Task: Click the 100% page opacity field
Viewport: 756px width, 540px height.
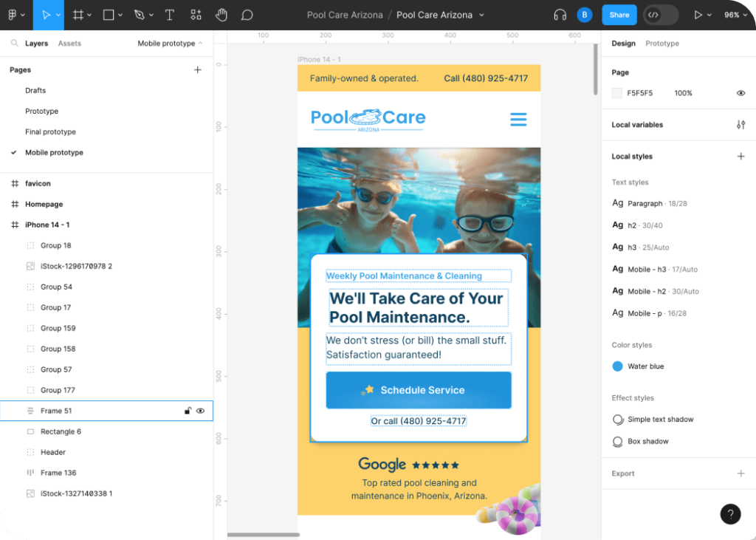Action: pos(683,93)
